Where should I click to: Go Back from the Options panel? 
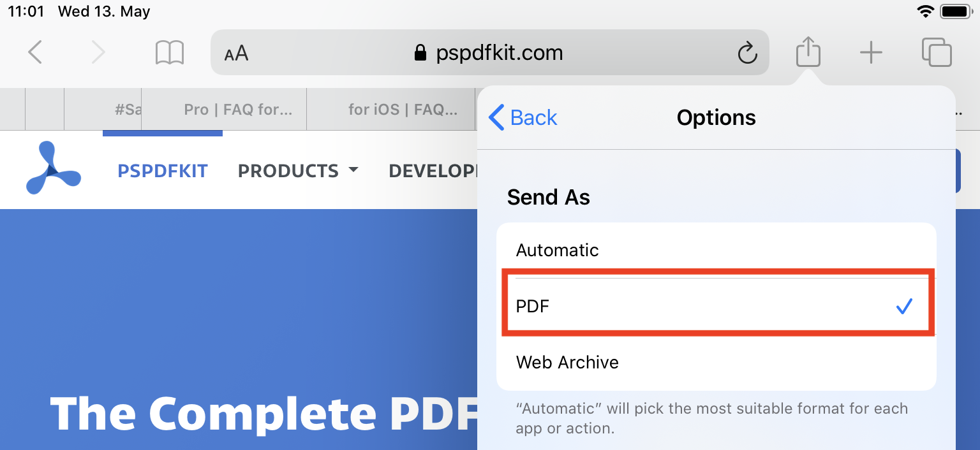[523, 118]
